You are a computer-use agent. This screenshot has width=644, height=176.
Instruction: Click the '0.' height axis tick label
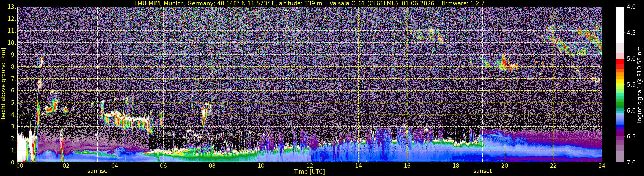[x=13, y=162]
